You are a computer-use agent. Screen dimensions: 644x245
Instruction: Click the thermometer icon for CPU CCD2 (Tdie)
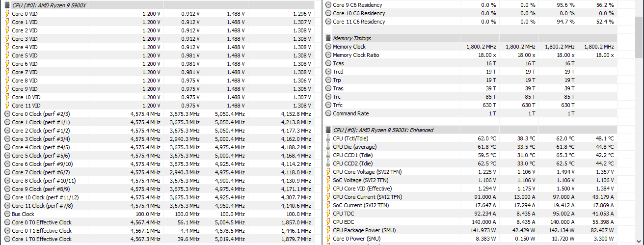coord(328,163)
